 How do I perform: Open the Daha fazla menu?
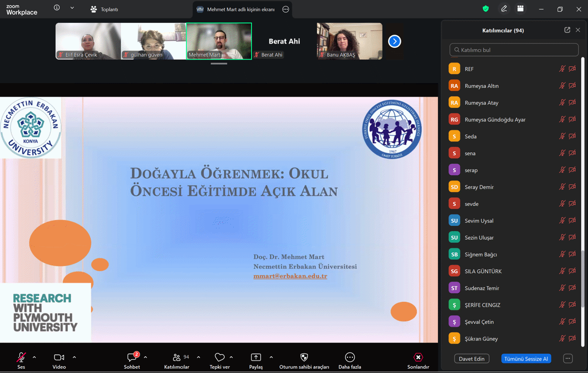(x=349, y=358)
